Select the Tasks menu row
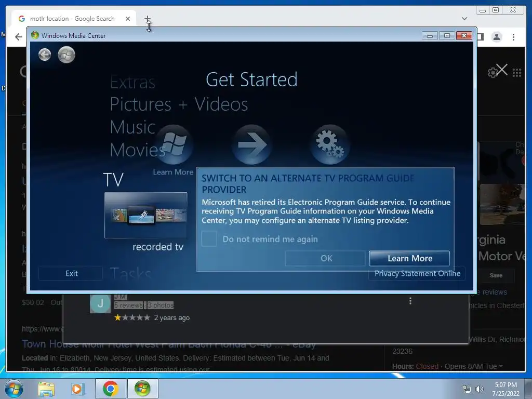 point(130,273)
